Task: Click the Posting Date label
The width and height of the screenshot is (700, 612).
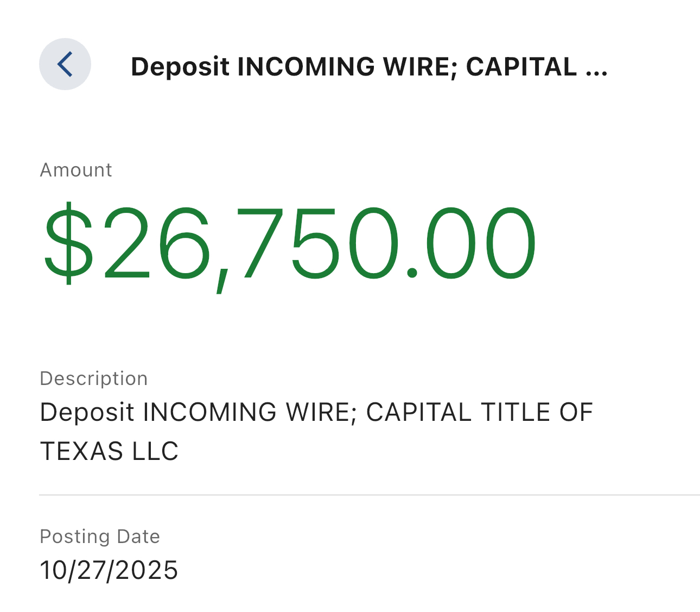Action: tap(100, 537)
